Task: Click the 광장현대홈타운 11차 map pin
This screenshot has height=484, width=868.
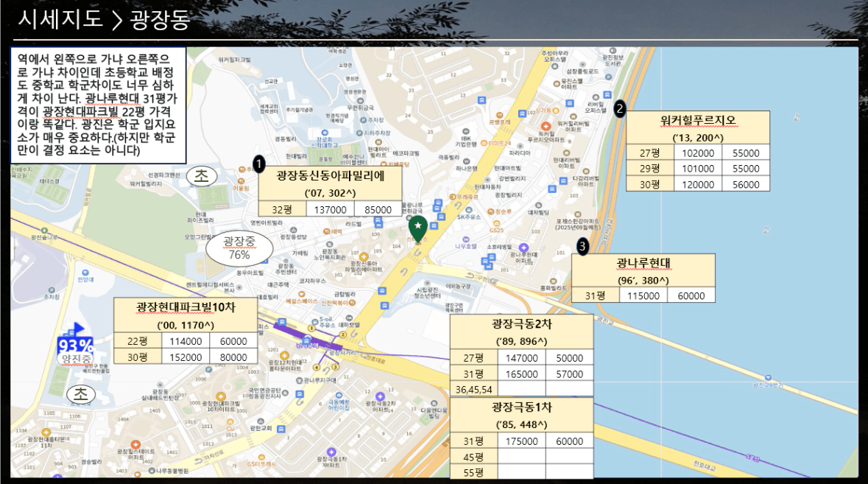Action: coord(46,432)
